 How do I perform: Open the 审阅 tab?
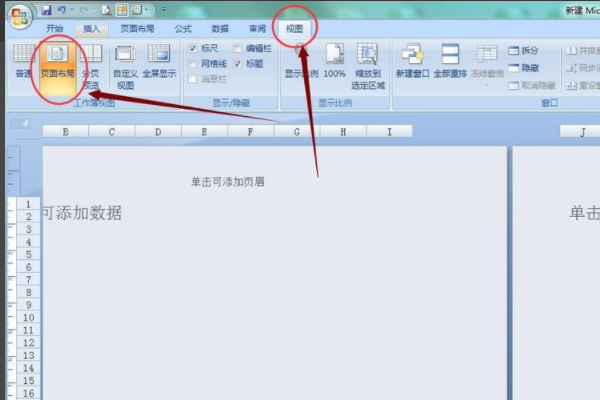coord(257,29)
